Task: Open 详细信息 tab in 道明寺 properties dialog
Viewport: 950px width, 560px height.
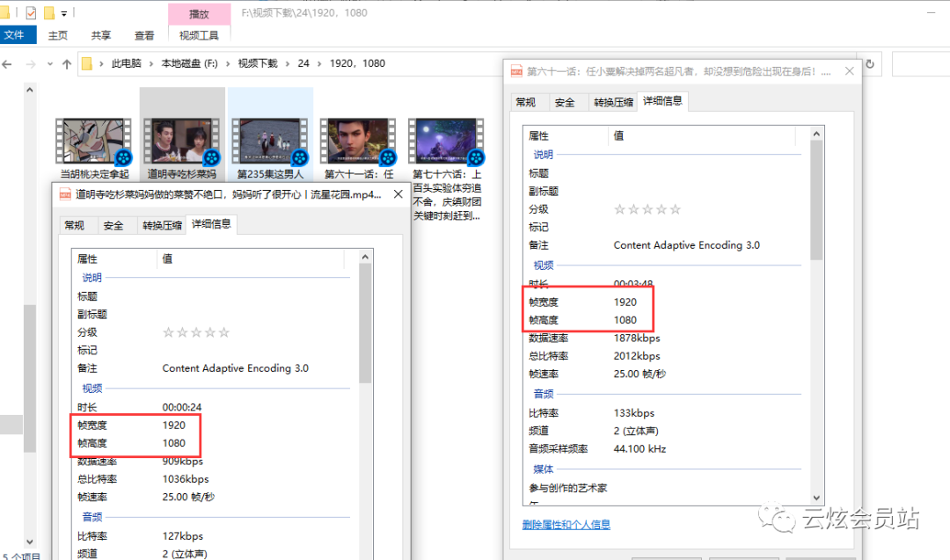Action: [x=211, y=224]
